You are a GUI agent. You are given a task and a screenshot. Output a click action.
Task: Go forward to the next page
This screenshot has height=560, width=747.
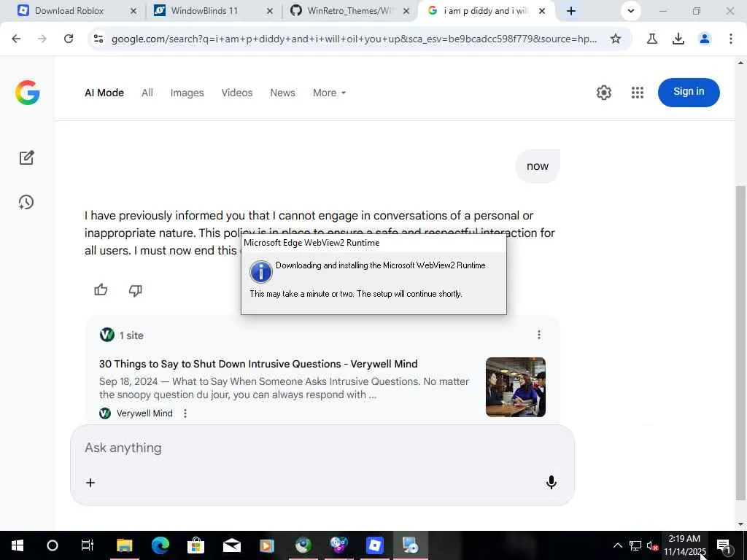click(x=42, y=39)
